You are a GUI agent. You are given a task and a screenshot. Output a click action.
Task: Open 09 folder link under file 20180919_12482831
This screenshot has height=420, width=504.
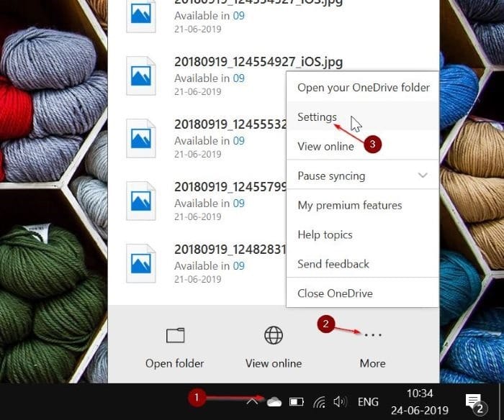pyautogui.click(x=238, y=266)
